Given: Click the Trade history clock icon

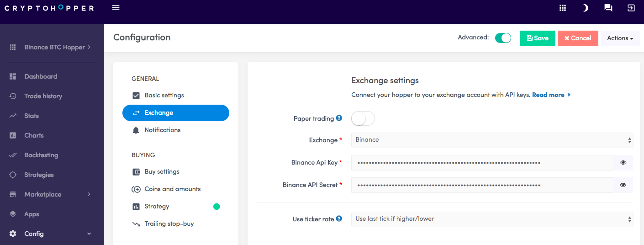Looking at the screenshot, I should tap(13, 96).
